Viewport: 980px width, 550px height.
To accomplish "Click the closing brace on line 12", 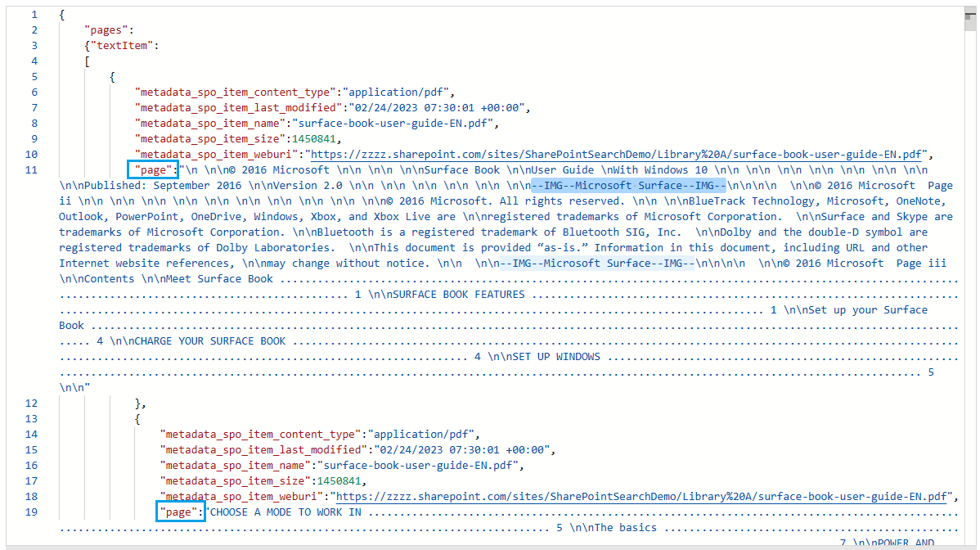I will [x=138, y=403].
